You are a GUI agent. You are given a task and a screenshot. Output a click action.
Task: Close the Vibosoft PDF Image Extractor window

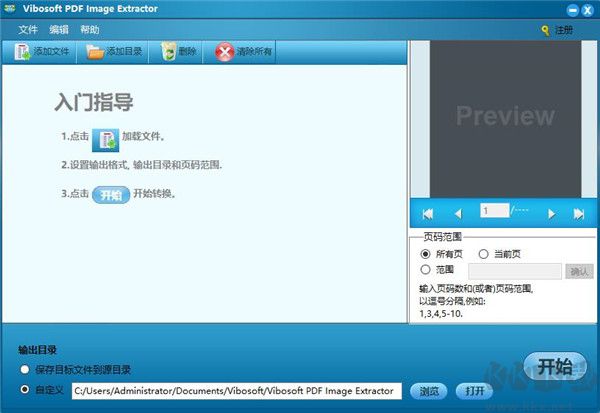(x=587, y=10)
